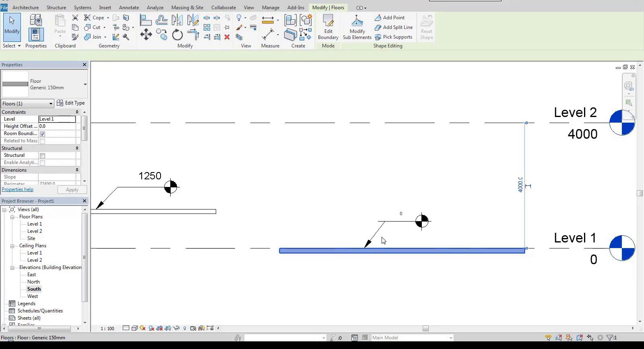644x349 pixels.
Task: Toggle the Room Bounding checkbox
Action: (x=42, y=134)
